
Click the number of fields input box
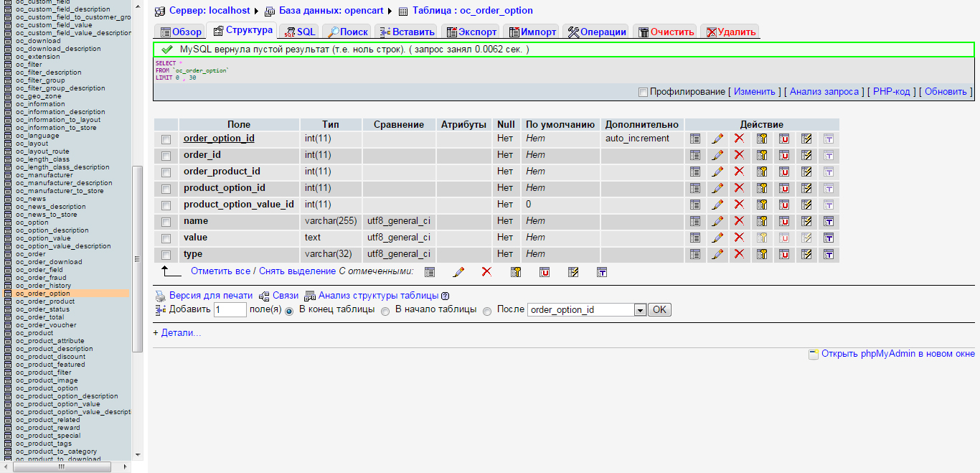pyautogui.click(x=230, y=310)
